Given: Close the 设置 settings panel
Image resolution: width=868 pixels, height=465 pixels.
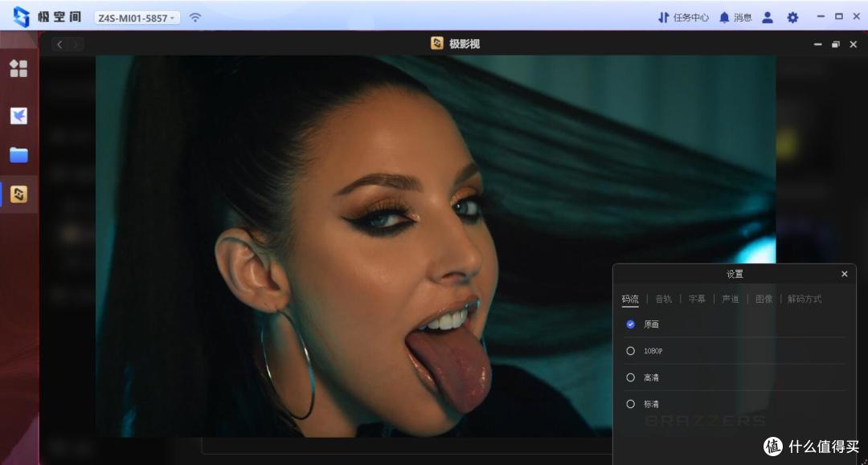Looking at the screenshot, I should point(844,274).
